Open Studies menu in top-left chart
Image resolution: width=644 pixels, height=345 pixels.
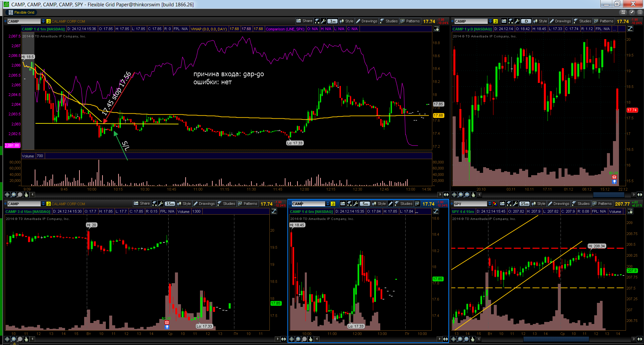(389, 21)
